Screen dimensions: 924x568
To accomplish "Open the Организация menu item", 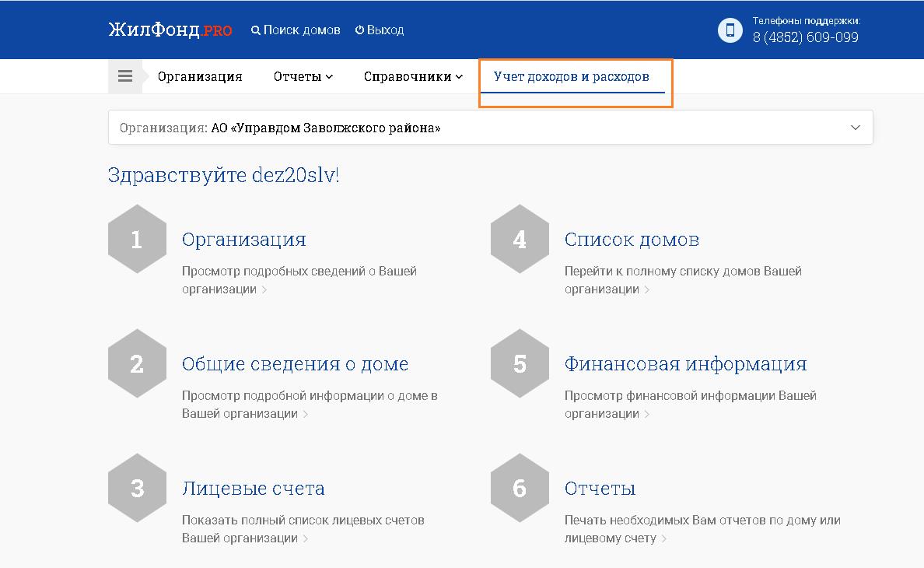I will 200,76.
